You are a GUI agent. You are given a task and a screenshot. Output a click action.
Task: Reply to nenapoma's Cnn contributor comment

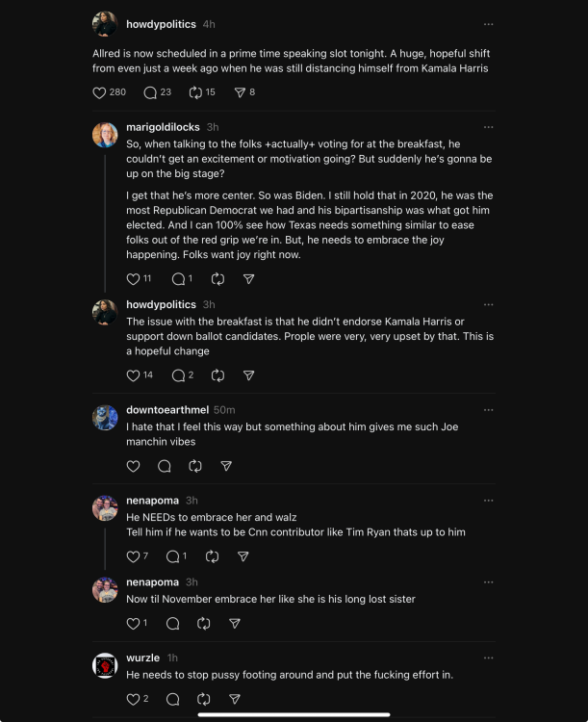[x=173, y=556]
